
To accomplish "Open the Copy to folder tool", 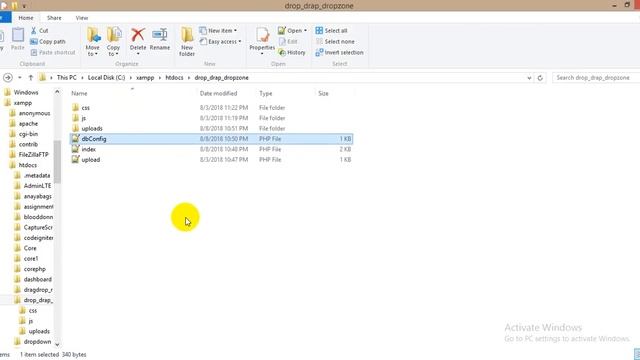I will coord(113,41).
